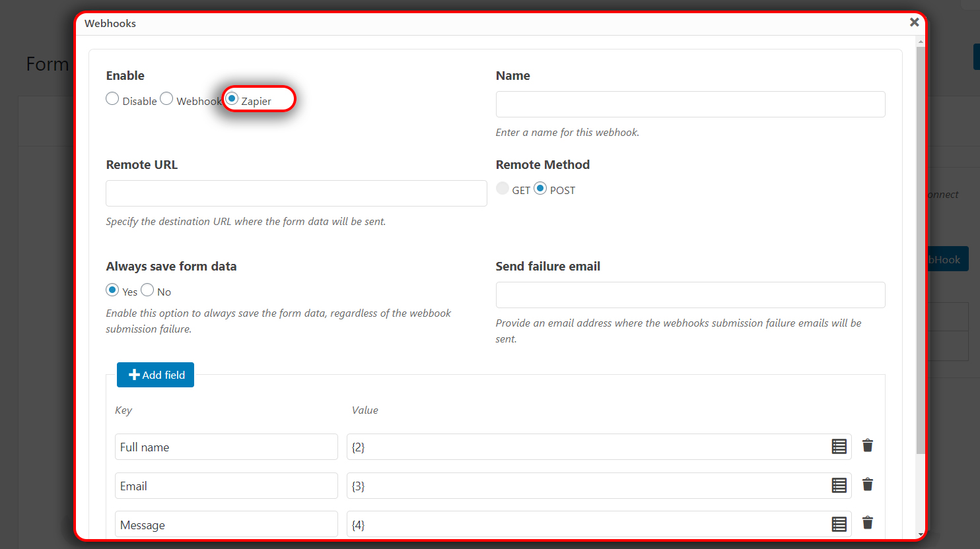
Task: Focus the Remote URL input field
Action: (x=297, y=193)
